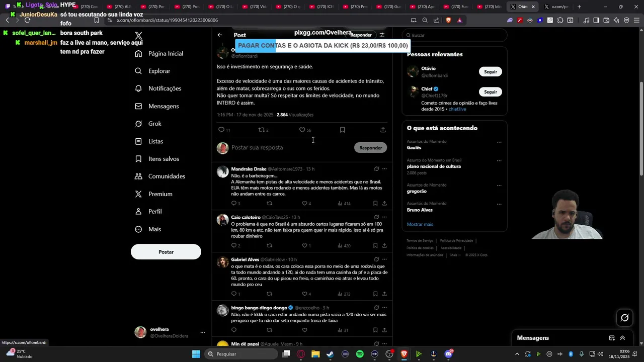This screenshot has width=644, height=362.
Task: Open the chief.live link
Action: coord(457,109)
